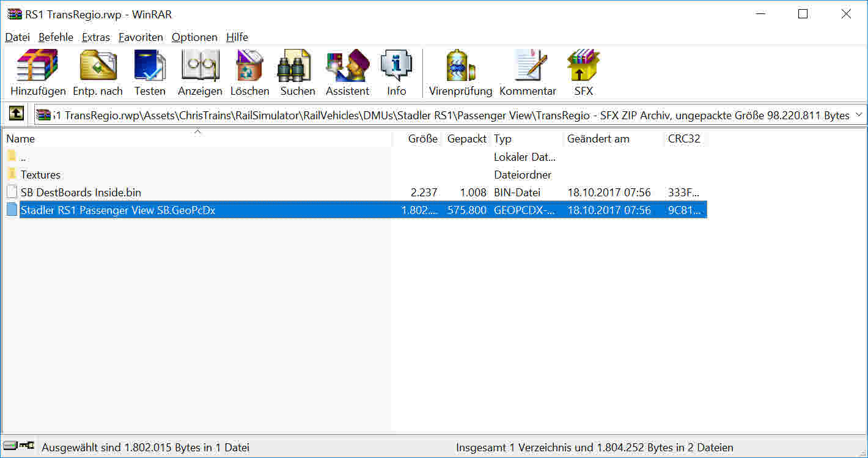Click the GeoPcDx file icon

[12, 210]
